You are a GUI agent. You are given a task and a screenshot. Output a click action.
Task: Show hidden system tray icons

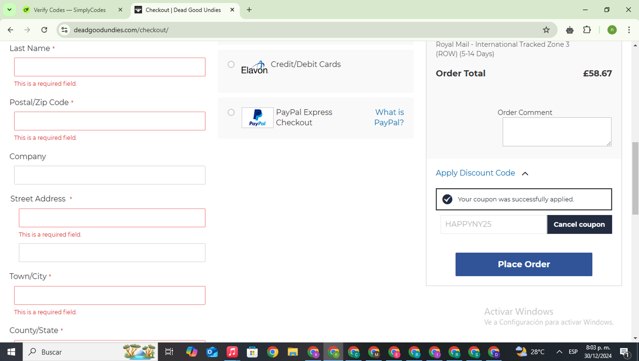[x=559, y=352]
